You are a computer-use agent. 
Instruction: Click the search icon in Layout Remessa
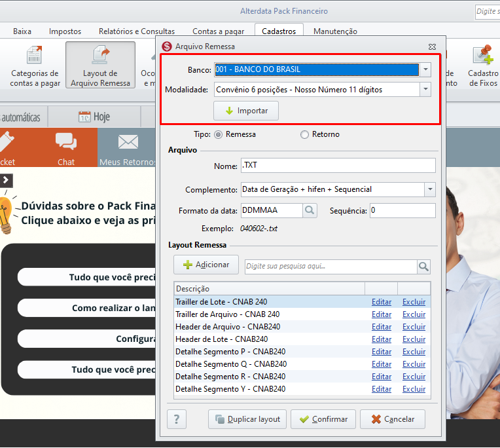423,267
